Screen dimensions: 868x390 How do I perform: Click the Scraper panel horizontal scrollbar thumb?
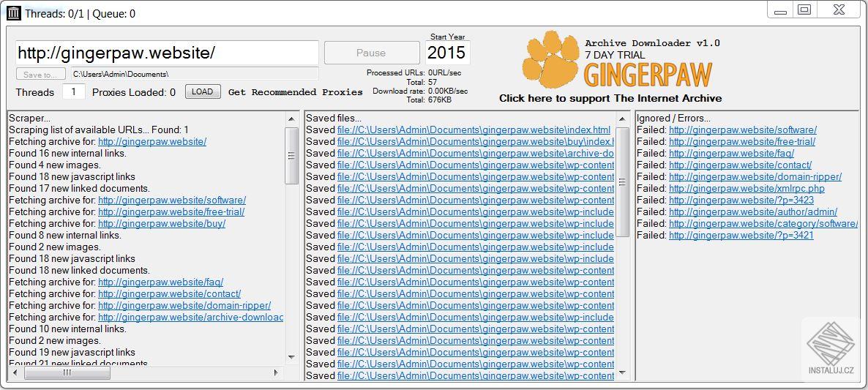pos(67,373)
